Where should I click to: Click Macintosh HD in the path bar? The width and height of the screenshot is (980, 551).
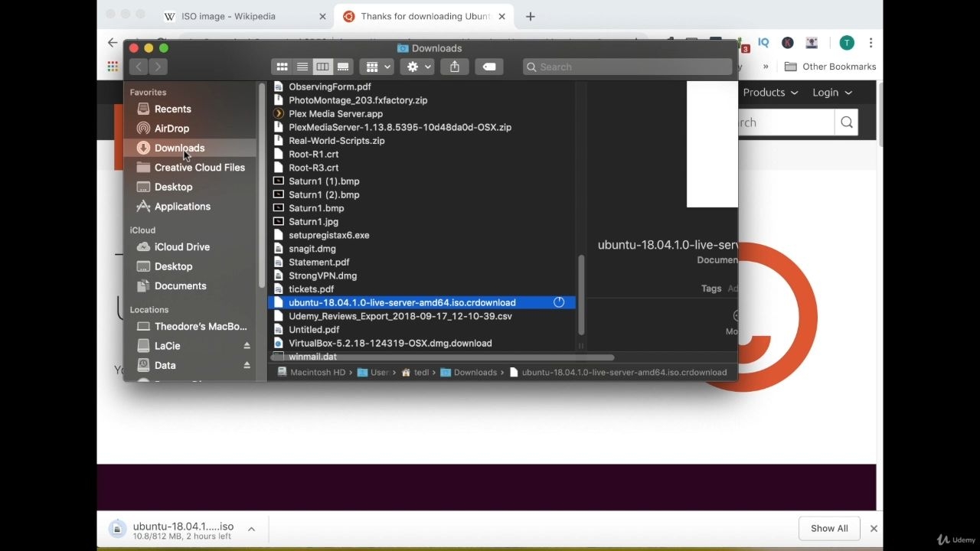tap(312, 373)
